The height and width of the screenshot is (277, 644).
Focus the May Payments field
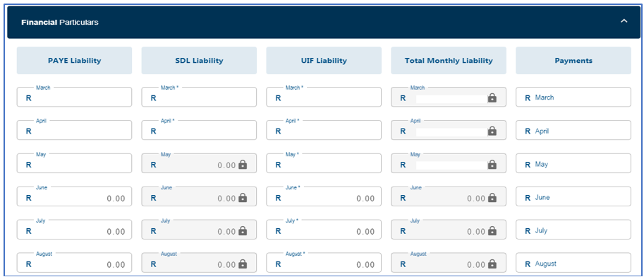pyautogui.click(x=573, y=163)
